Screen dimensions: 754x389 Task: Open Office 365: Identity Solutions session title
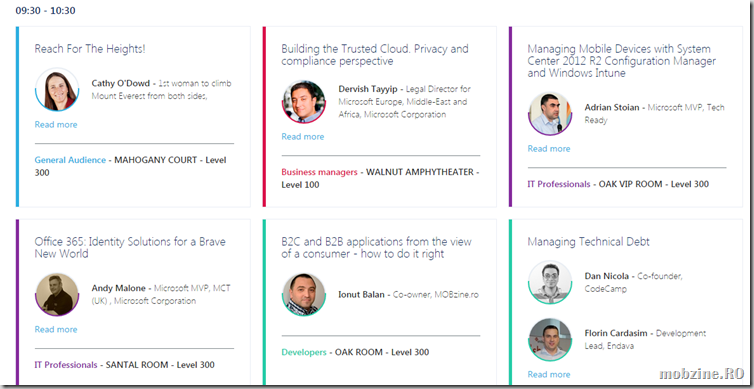pos(130,248)
